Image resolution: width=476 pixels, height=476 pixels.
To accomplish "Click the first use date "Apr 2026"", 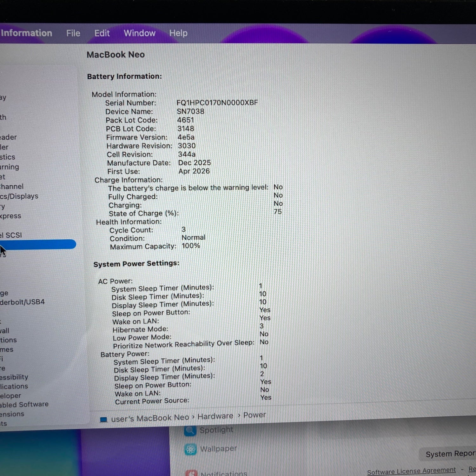I will click(194, 171).
